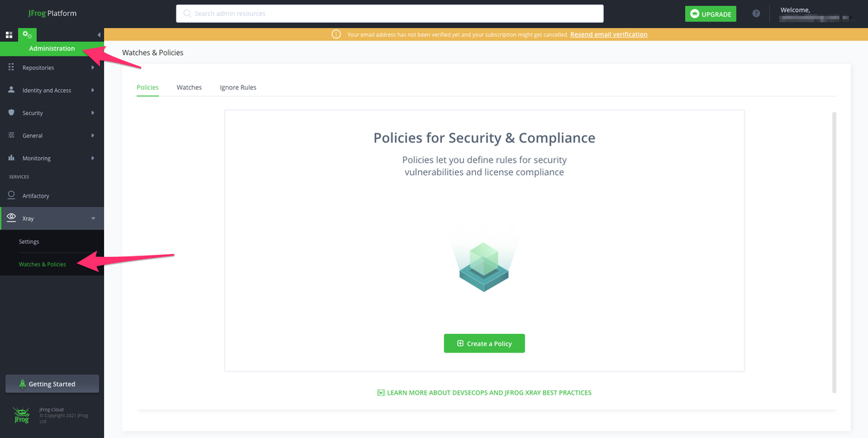The image size is (868, 438).
Task: Expand the Repositories menu arrow
Action: click(x=93, y=68)
